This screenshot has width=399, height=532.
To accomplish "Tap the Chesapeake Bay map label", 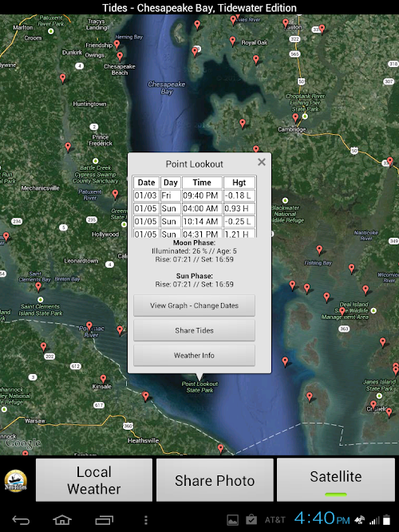I will 167,88.
